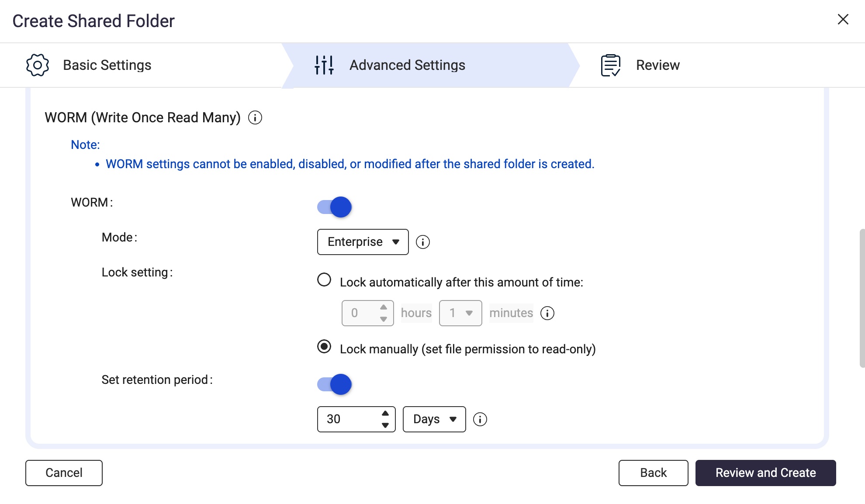Click info icon beside Days dropdown

480,419
